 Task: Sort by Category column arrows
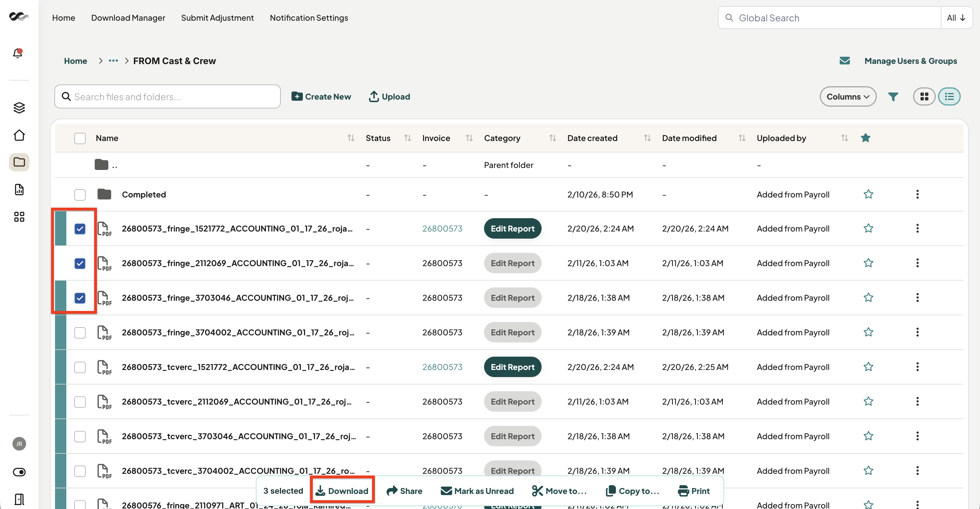pyautogui.click(x=552, y=138)
